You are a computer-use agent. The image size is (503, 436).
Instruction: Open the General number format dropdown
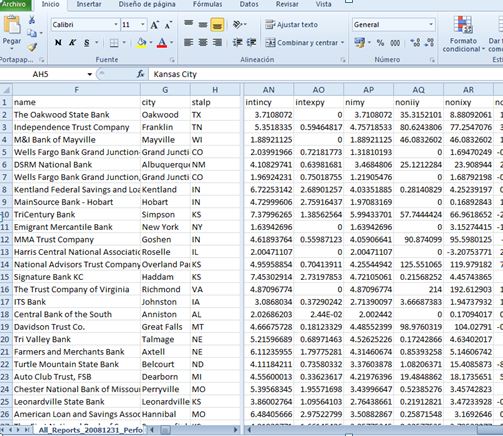coord(431,25)
